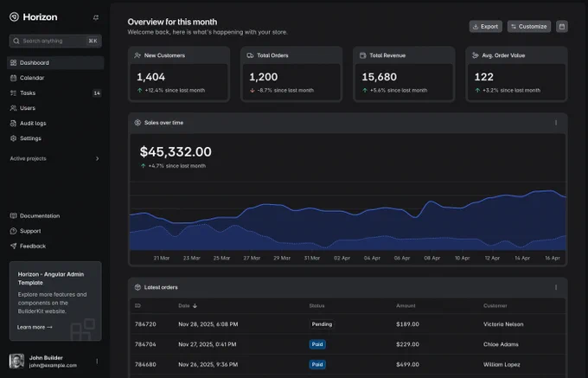Click the Export button
588x378 pixels.
pos(486,26)
